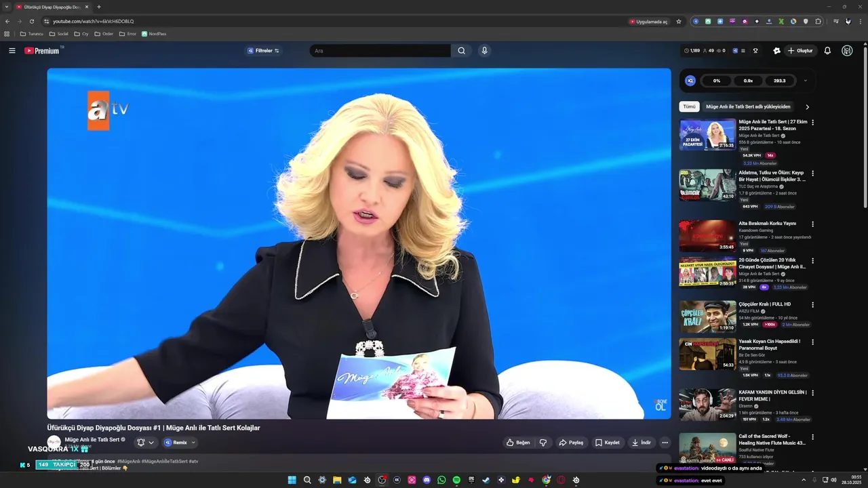Open Müge Anlı ile Tatlı Sert channel name
The width and height of the screenshot is (868, 488).
[92, 439]
